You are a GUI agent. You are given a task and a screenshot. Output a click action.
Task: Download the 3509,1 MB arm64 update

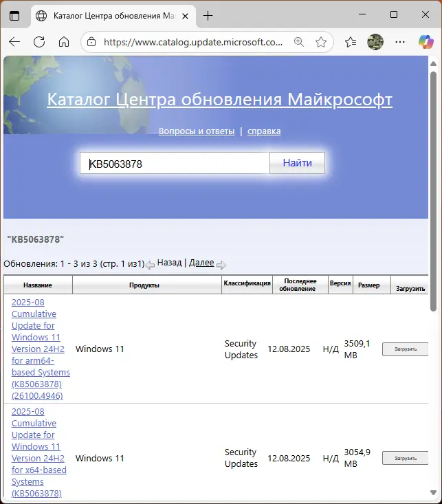click(406, 349)
